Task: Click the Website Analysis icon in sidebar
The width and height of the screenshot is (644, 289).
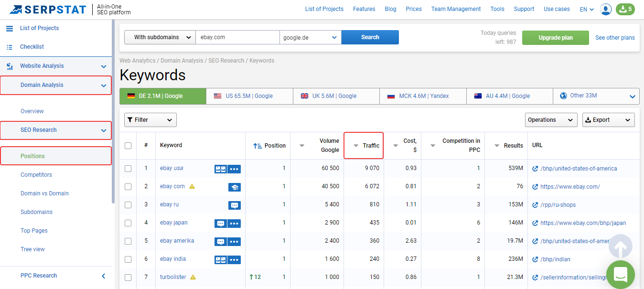Action: pyautogui.click(x=10, y=66)
